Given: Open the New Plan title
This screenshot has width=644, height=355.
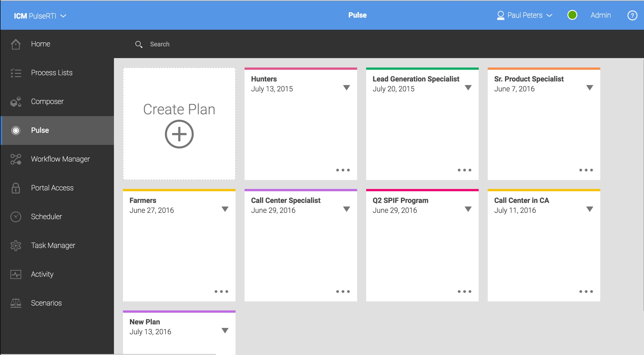Looking at the screenshot, I should tap(145, 322).
